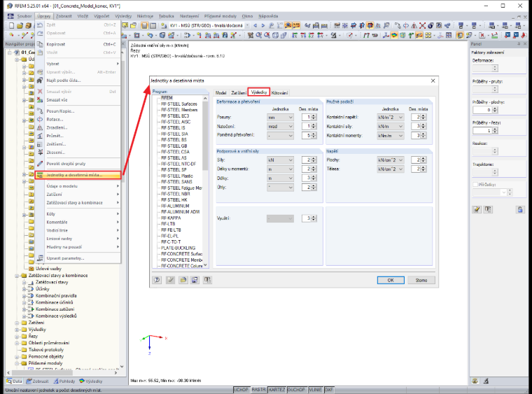
Task: Go to next load case arrow
Action: [x=263, y=25]
